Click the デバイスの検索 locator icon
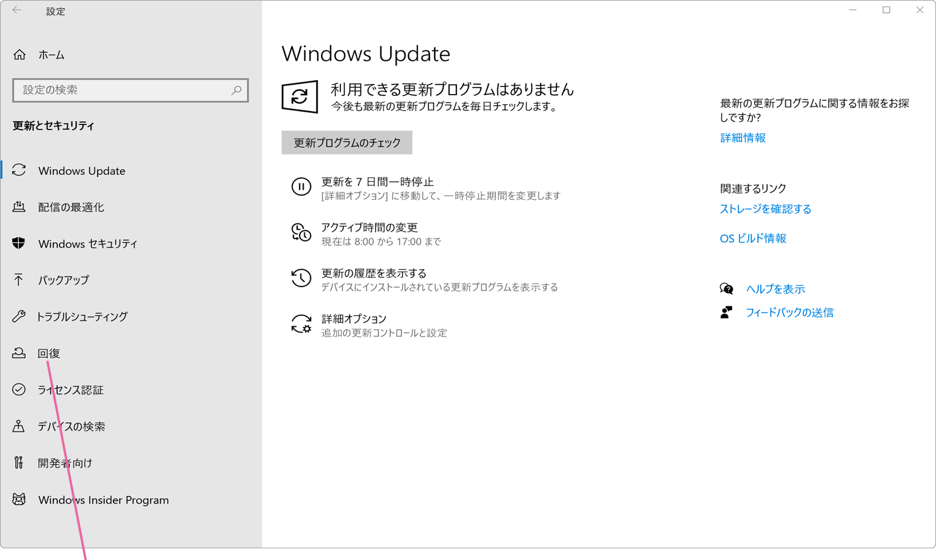 pos(19,426)
